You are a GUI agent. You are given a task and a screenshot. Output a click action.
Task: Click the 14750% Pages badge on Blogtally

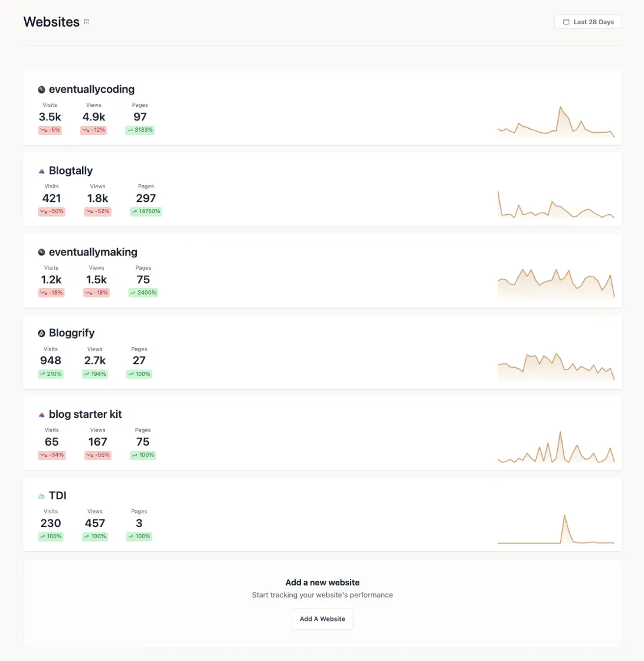(x=145, y=211)
